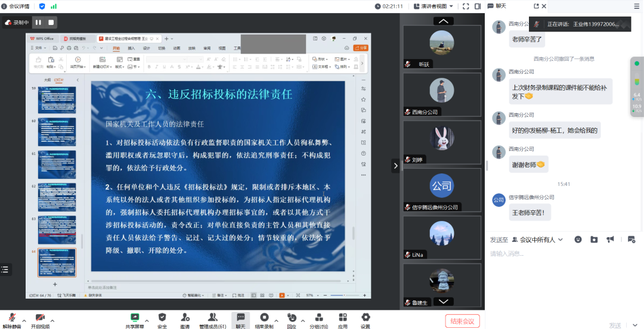
Task: Click the megaphone icon in chat toolbar
Action: pyautogui.click(x=611, y=240)
